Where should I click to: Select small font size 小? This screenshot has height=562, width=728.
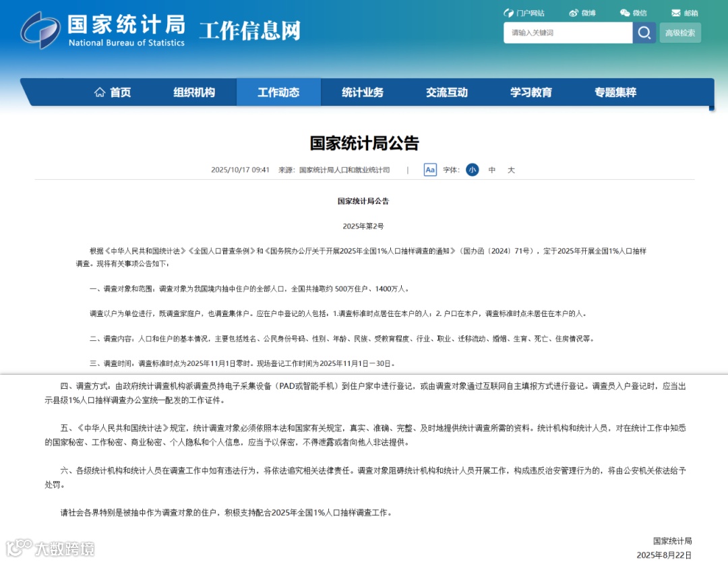(472, 170)
